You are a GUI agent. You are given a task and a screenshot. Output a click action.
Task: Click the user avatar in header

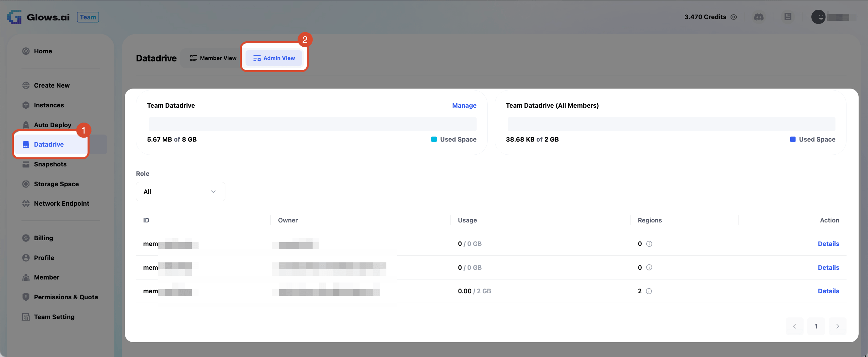(818, 17)
